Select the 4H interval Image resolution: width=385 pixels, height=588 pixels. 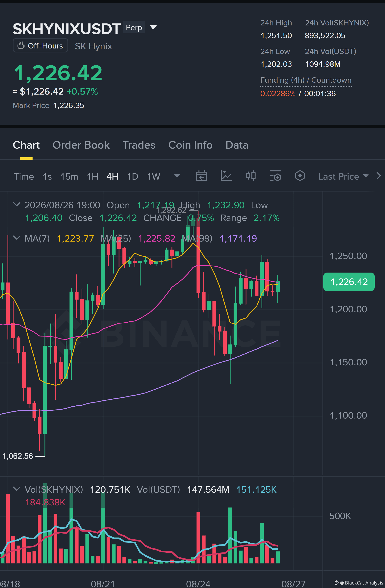112,176
